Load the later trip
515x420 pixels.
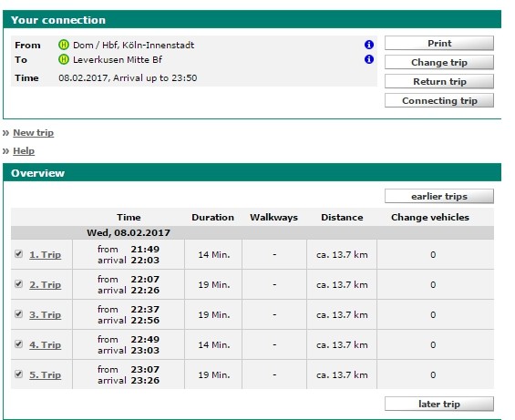[439, 404]
